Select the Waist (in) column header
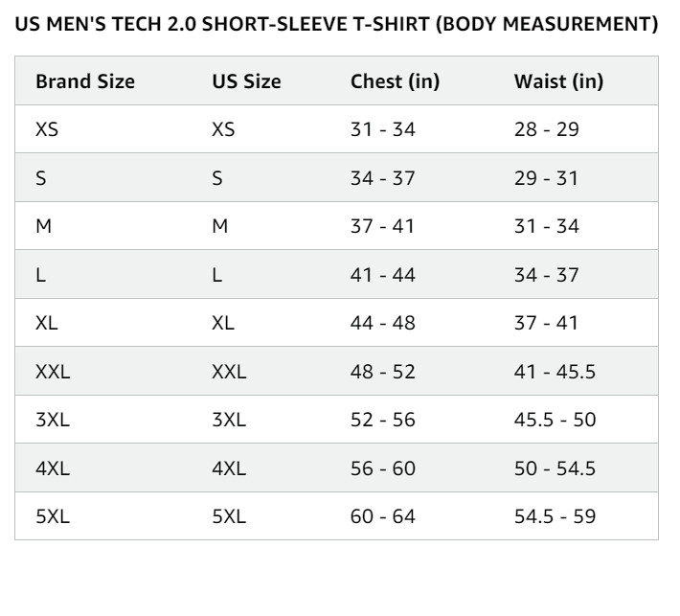 [x=558, y=81]
